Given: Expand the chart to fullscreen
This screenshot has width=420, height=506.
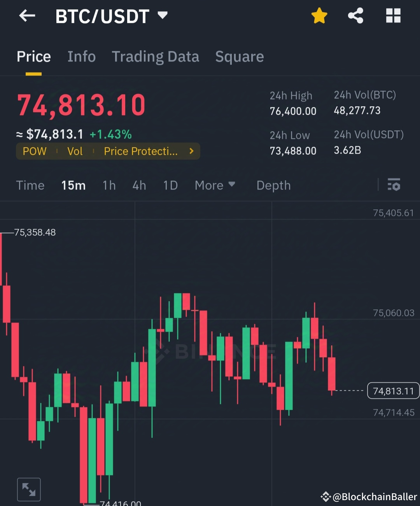Looking at the screenshot, I should point(29,489).
